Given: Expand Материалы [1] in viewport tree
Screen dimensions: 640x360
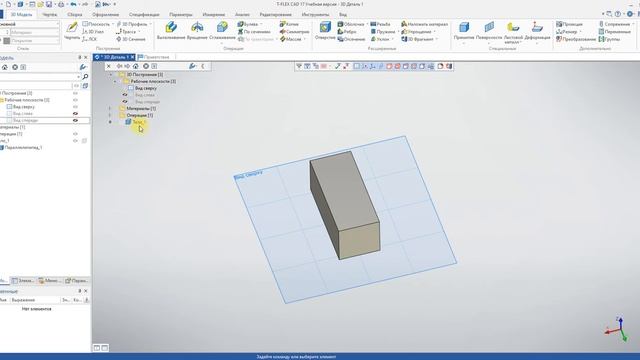Looking at the screenshot, I should tap(110, 109).
